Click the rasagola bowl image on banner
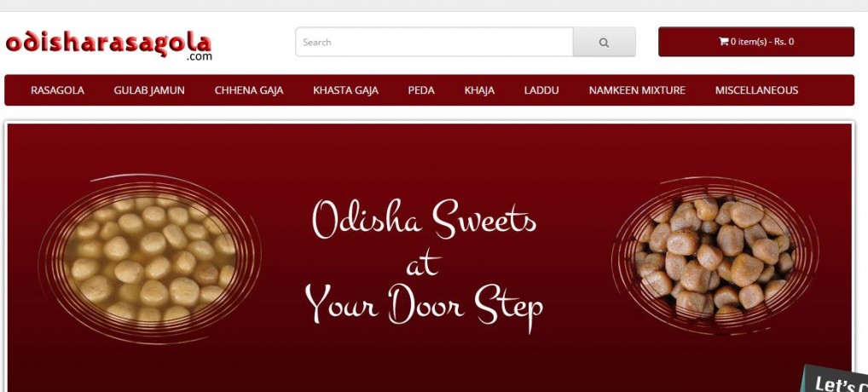This screenshot has height=392, width=868. pos(150,258)
